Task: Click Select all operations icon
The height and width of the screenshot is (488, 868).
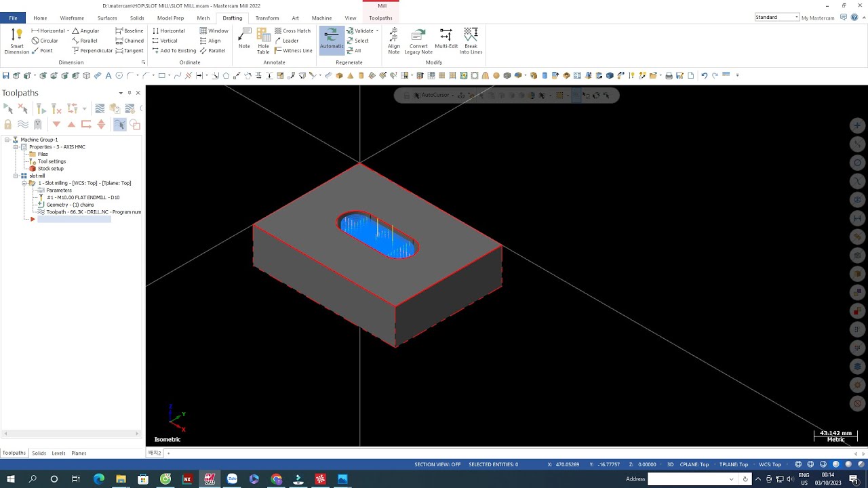Action: click(7, 108)
